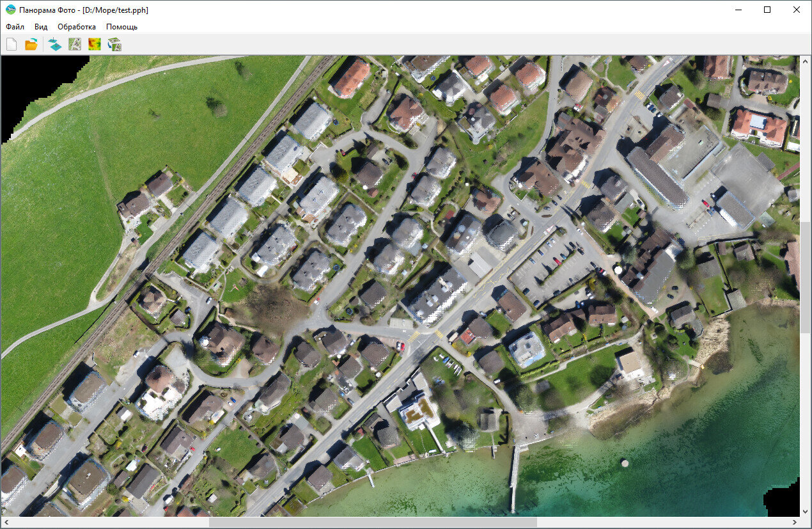Screen dimensions: 812x529
Task: Open a project with the folder icon
Action: click(x=31, y=44)
